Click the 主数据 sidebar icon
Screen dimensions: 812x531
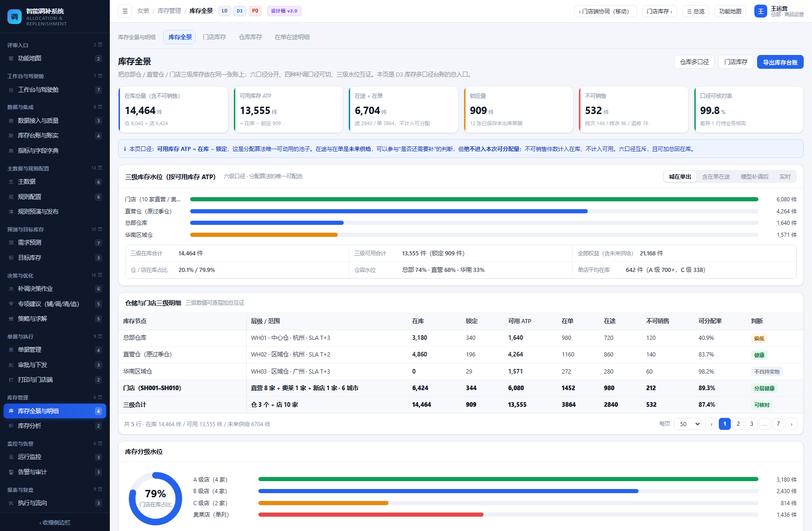[x=11, y=182]
